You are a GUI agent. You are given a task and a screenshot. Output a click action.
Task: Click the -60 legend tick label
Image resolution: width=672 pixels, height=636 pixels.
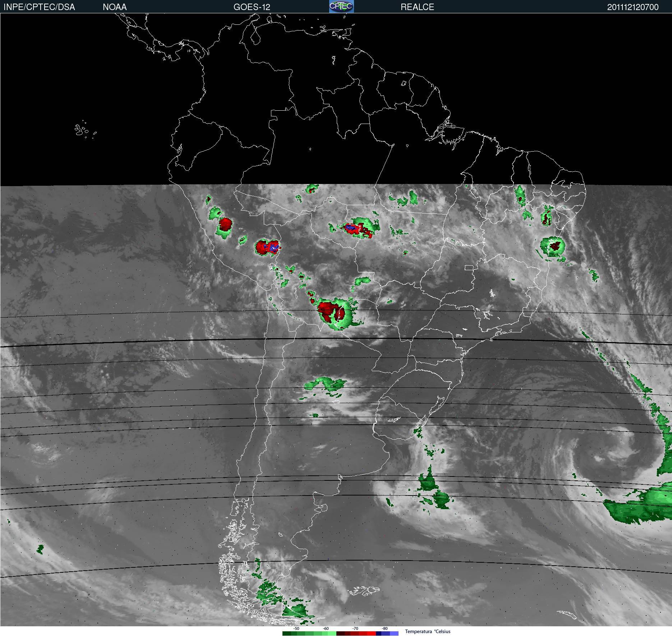click(x=326, y=628)
